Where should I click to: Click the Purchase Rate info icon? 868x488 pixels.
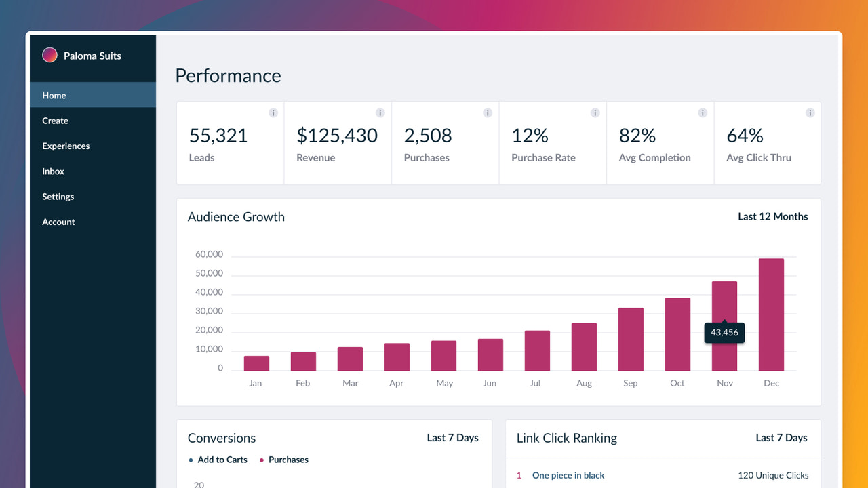[x=595, y=113]
